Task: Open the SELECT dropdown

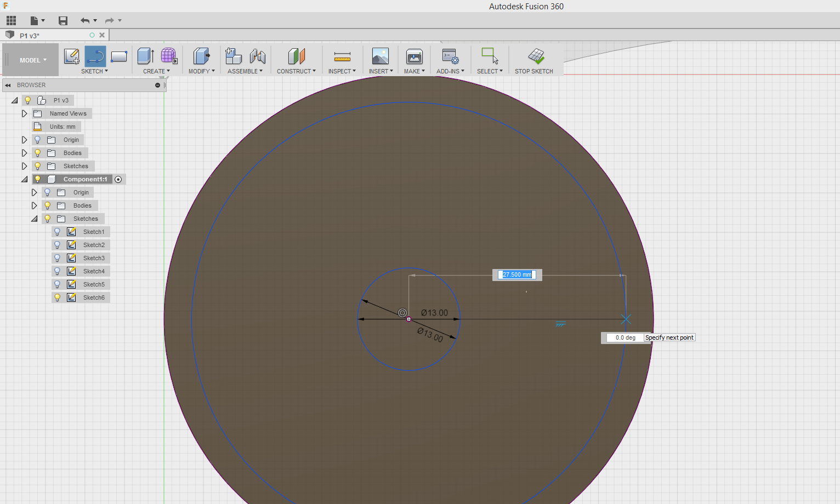Action: coord(490,71)
